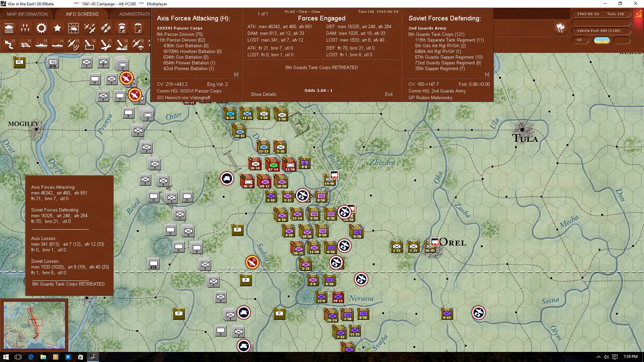644x362 pixels.
Task: Open the order of battle tank list icon
Action: [9, 28]
